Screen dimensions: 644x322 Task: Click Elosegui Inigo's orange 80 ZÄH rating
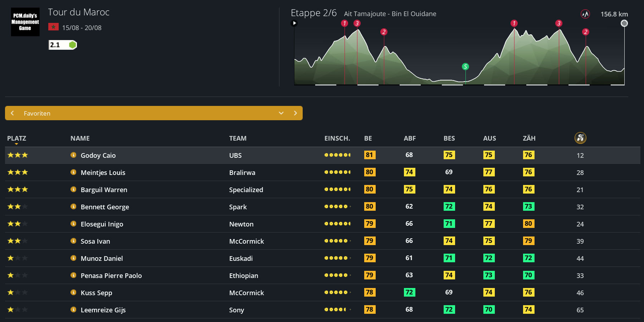click(x=528, y=224)
